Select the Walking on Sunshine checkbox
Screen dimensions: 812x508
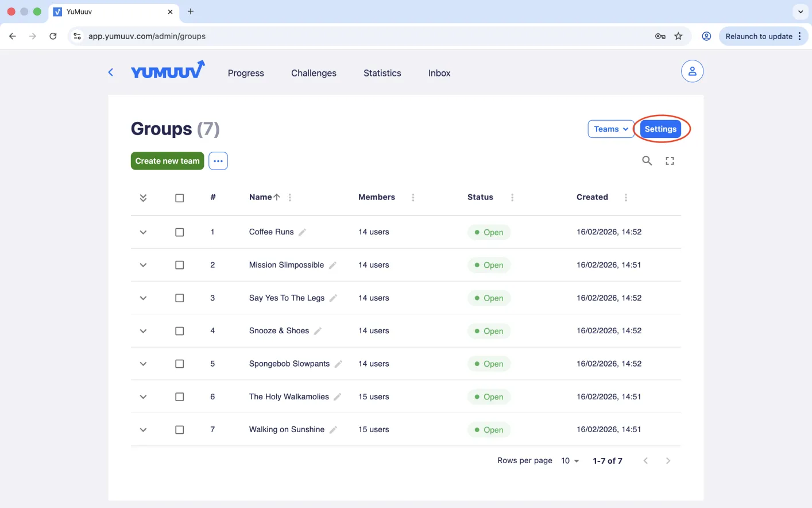pyautogui.click(x=180, y=430)
